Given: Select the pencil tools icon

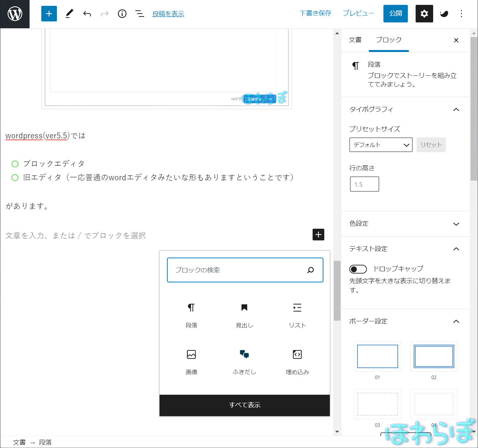Looking at the screenshot, I should coord(69,14).
